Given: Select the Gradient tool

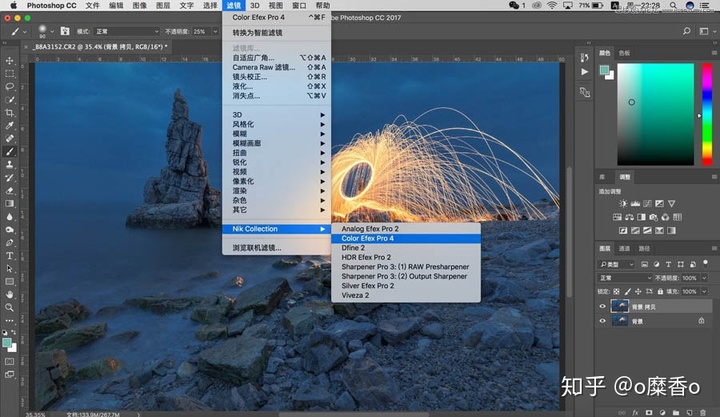Looking at the screenshot, I should coord(9,203).
